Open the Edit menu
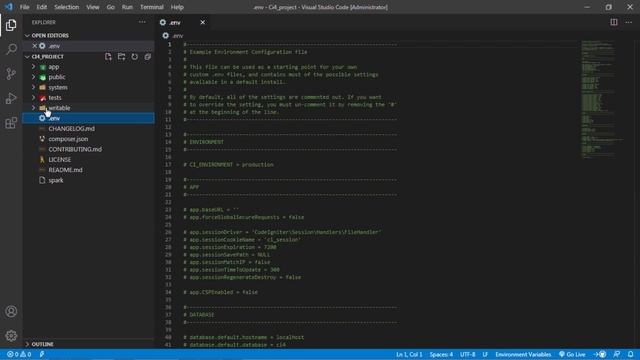Viewport: 640px width, 360px height. (42, 7)
